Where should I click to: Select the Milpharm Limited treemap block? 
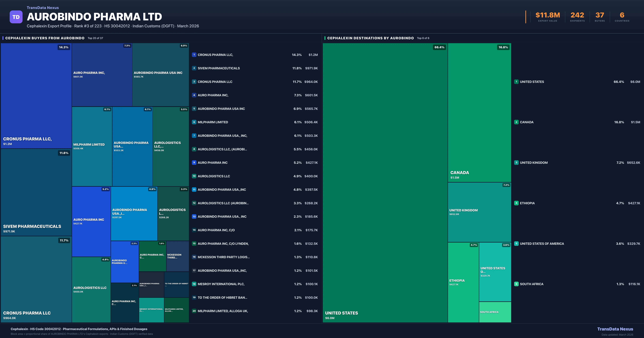click(x=92, y=146)
